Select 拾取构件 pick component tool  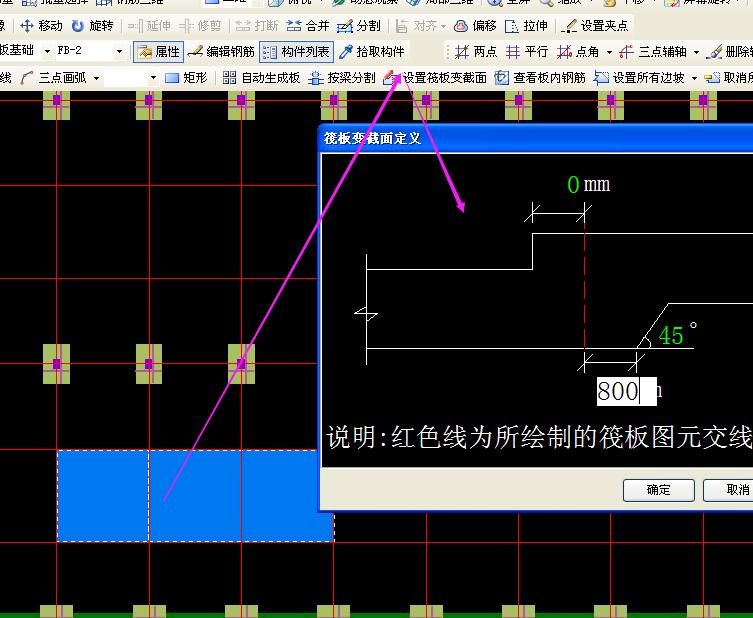(372, 51)
